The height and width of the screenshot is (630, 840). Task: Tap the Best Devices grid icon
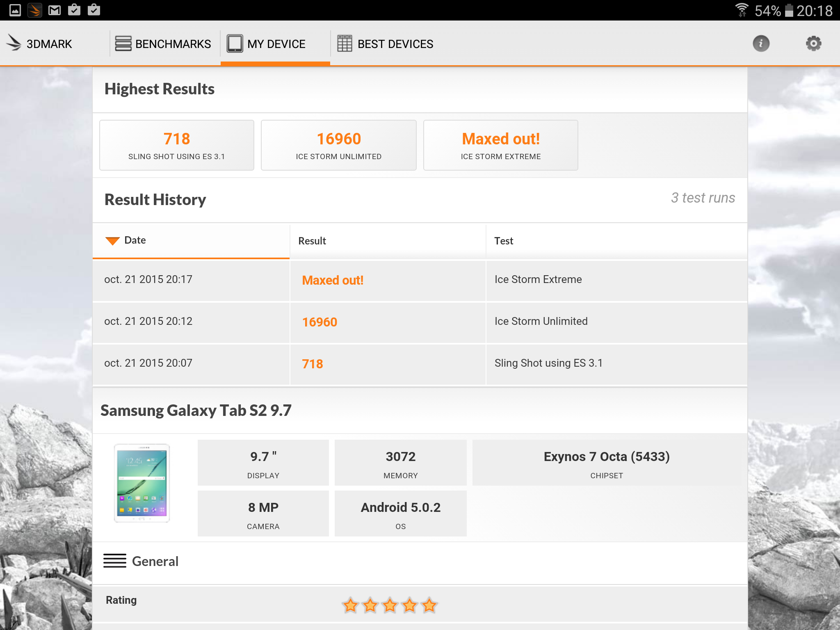(x=345, y=43)
